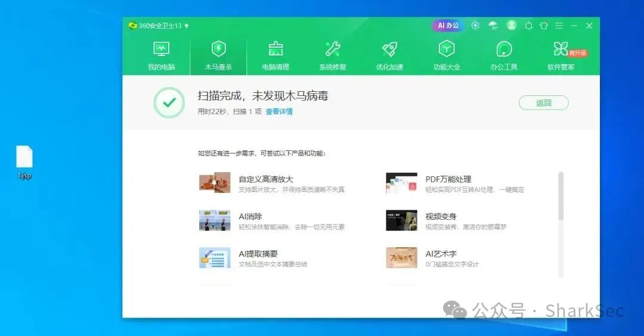The image size is (644, 336).
Task: Click the AI 办公 badge
Action: coord(448,26)
